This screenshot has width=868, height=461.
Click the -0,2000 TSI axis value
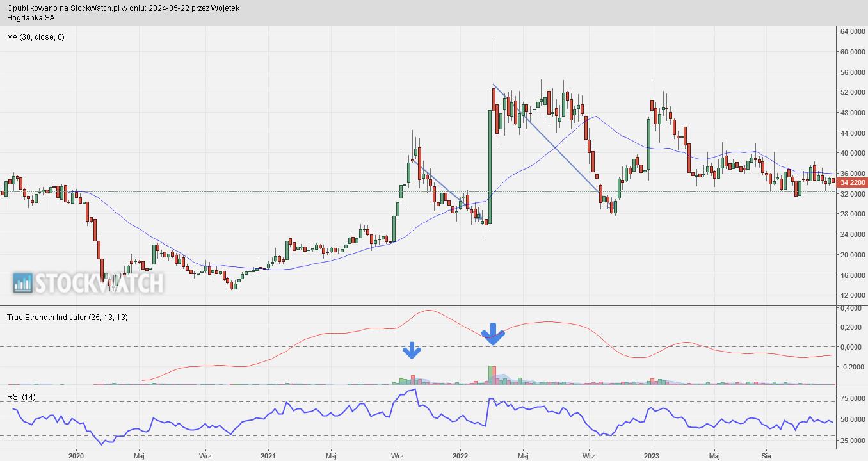click(853, 367)
